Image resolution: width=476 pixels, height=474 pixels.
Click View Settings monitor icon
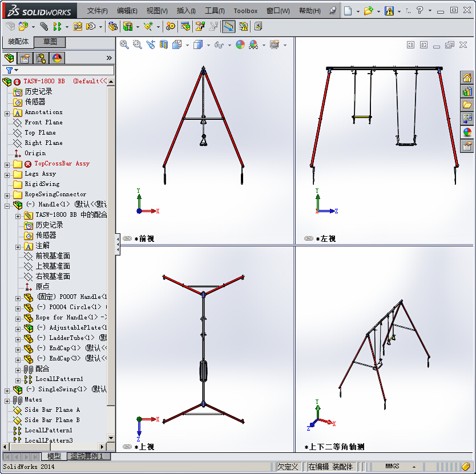275,44
